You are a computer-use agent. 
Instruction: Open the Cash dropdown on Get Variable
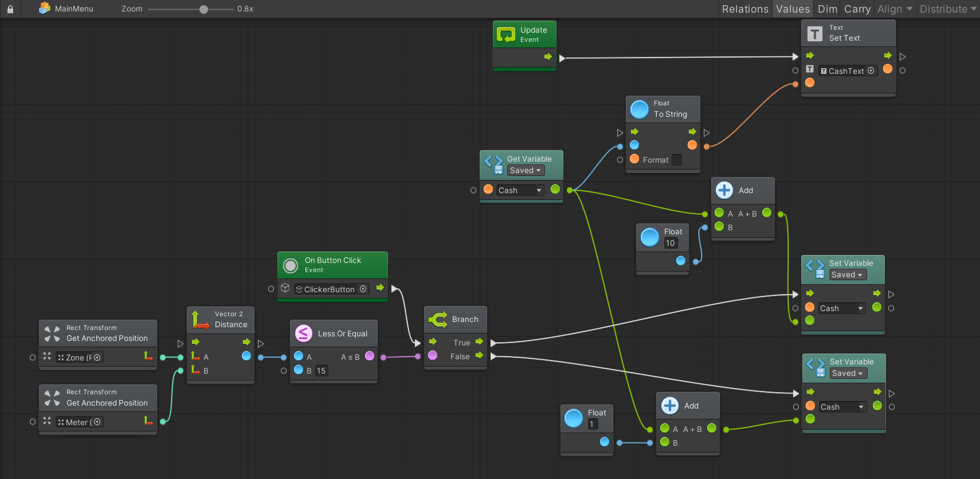tap(520, 190)
